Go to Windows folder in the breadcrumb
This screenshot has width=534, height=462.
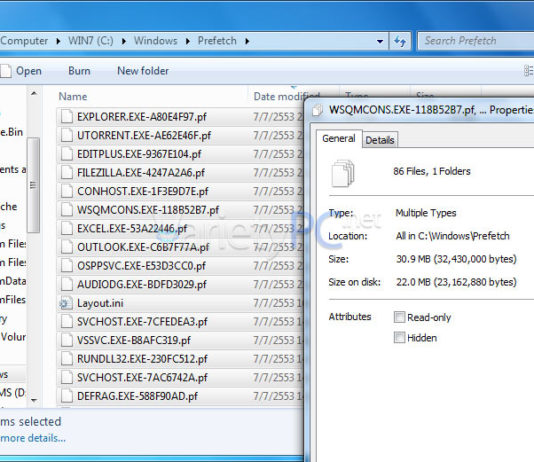pos(156,41)
